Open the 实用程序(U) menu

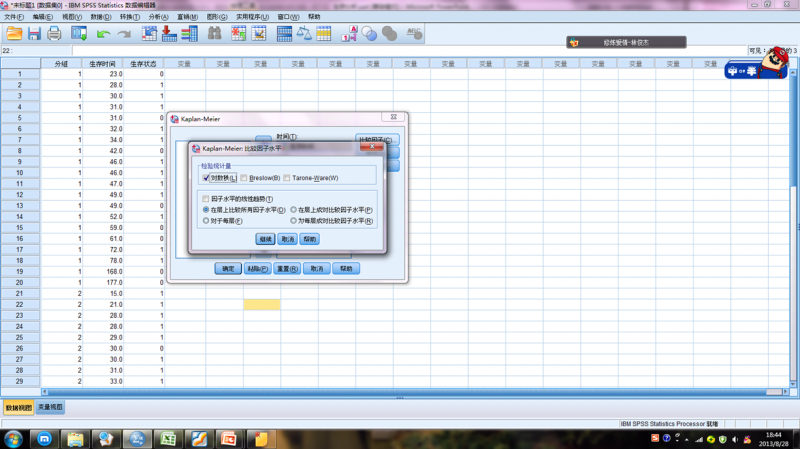(x=253, y=17)
